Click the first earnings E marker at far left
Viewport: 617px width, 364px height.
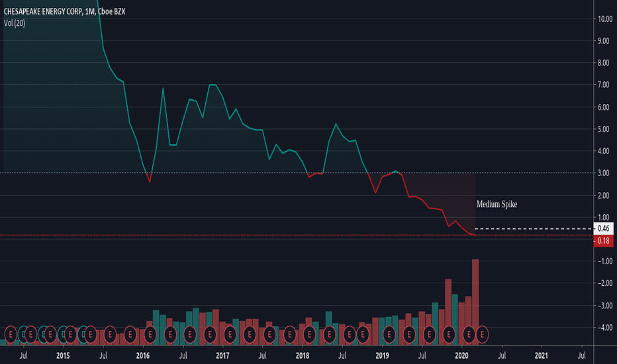click(x=11, y=335)
